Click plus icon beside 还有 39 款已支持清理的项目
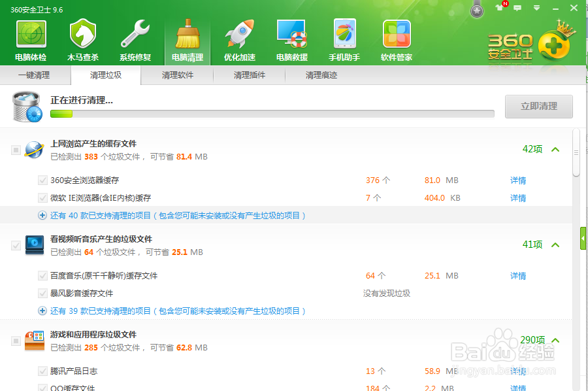 pos(42,311)
